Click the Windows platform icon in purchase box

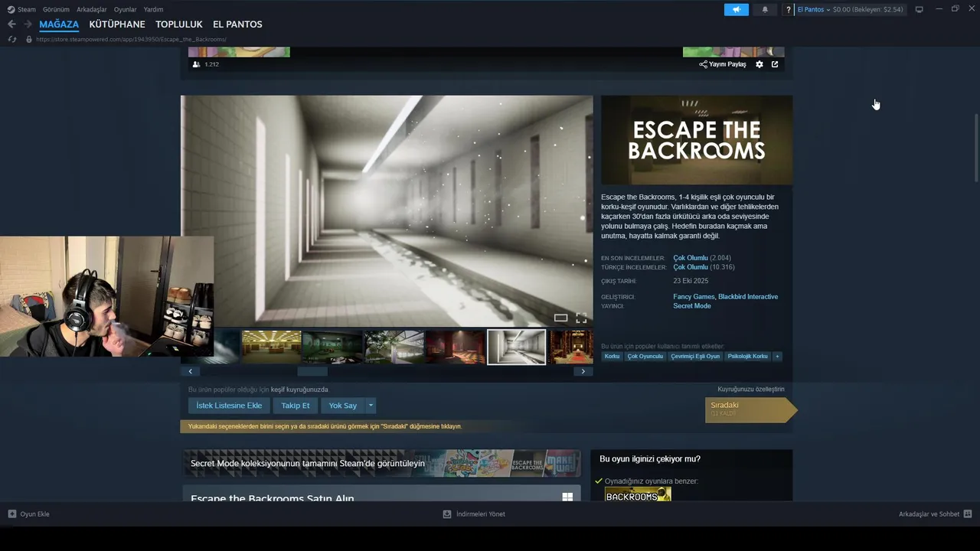pyautogui.click(x=567, y=497)
